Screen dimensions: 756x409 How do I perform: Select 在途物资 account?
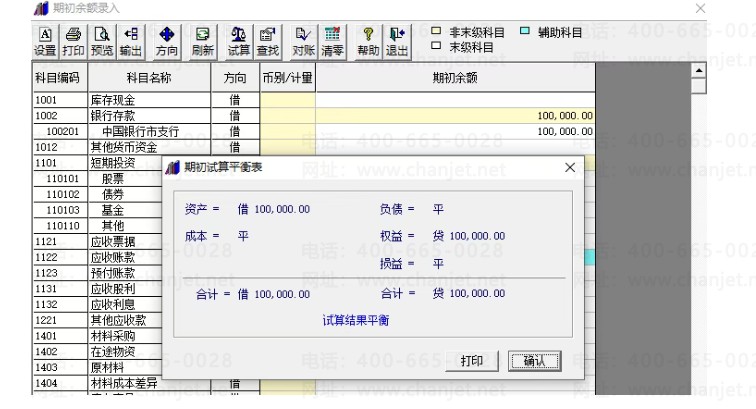point(113,352)
